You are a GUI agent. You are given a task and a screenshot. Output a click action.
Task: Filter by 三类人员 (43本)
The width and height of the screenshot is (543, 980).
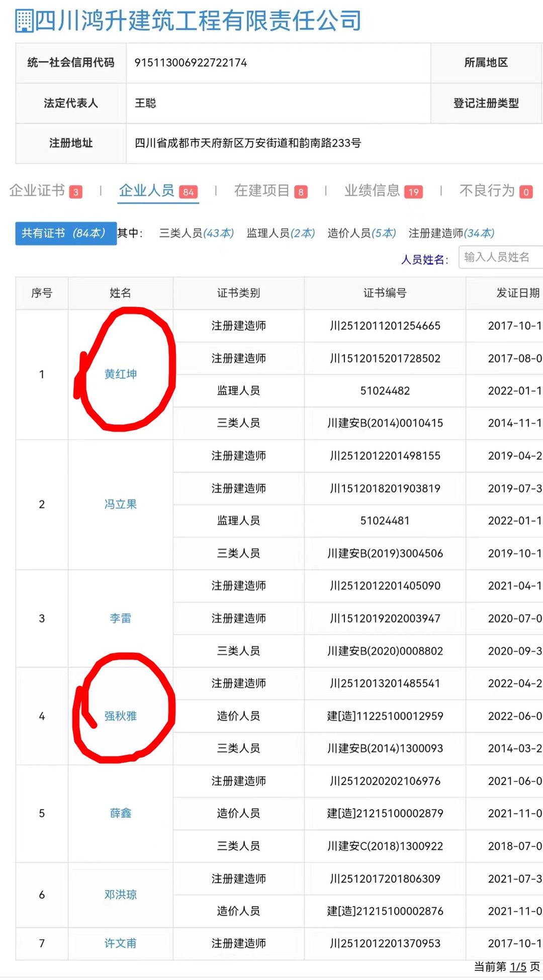[x=197, y=233]
